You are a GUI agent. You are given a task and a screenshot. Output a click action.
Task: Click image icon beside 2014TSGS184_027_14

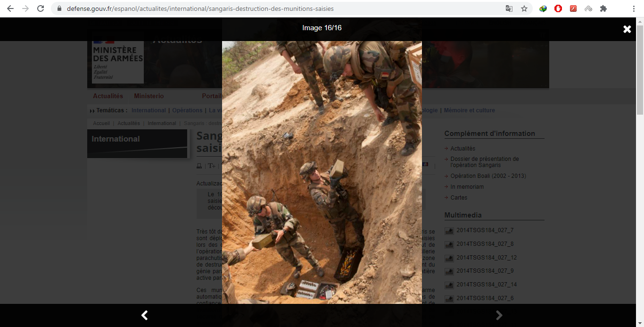tap(449, 285)
